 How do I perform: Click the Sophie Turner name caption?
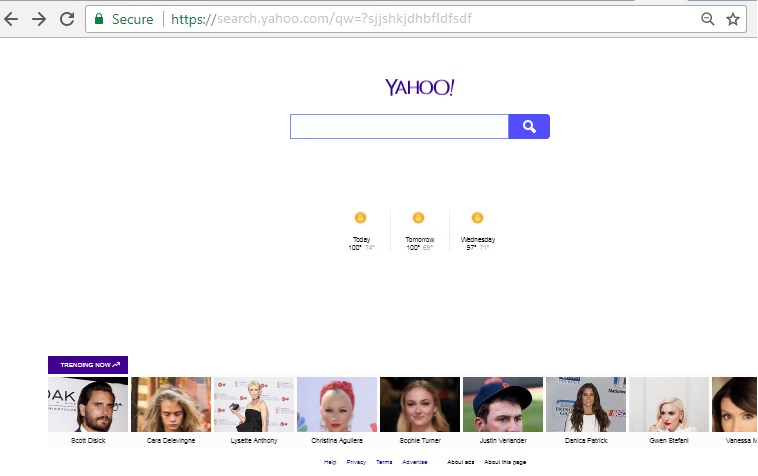click(420, 440)
